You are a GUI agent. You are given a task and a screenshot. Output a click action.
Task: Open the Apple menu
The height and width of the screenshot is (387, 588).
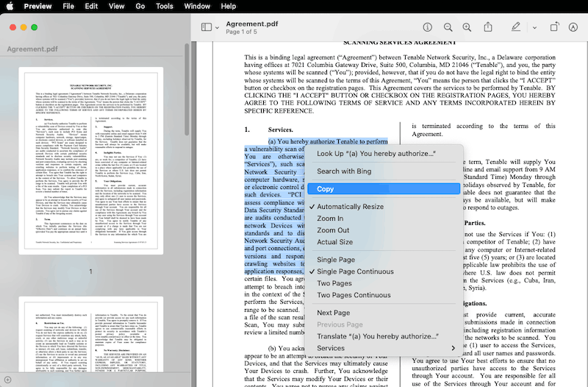pos(10,6)
